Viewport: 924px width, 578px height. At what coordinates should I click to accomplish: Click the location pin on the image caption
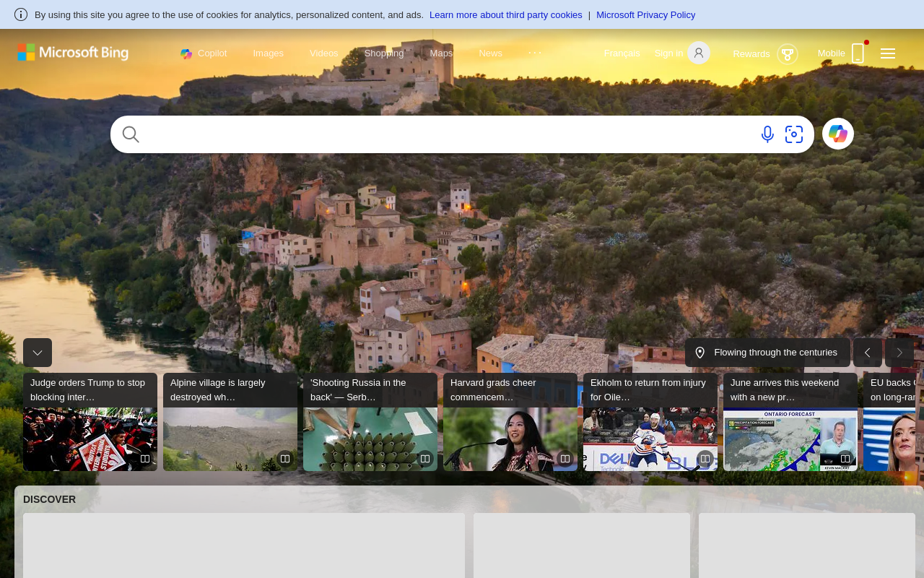[x=699, y=353]
